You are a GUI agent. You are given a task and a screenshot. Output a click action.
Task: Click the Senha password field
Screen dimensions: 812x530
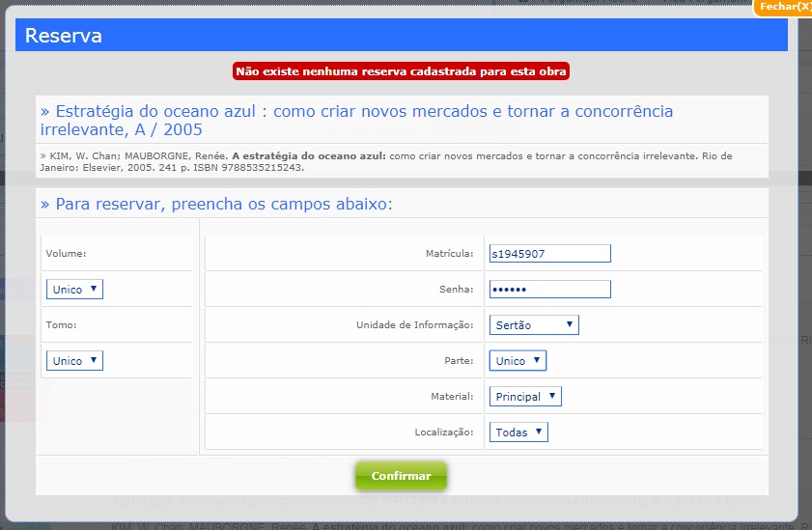[x=550, y=289]
